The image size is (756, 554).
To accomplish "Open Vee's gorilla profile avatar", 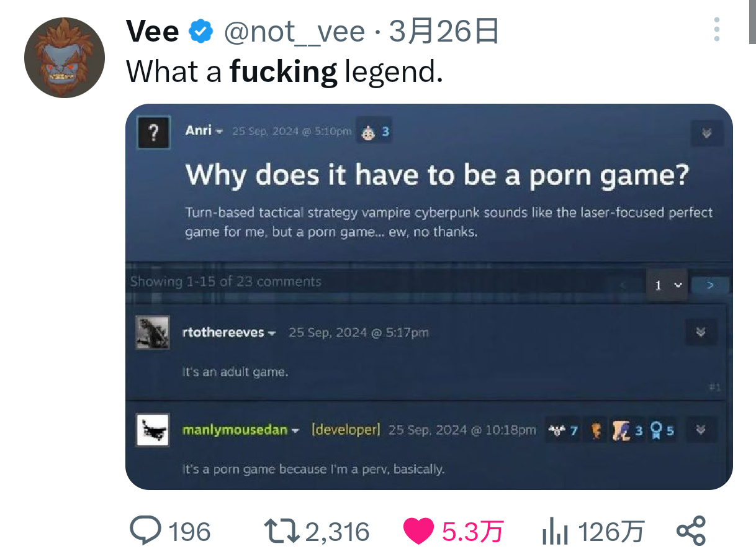I will coord(64,58).
